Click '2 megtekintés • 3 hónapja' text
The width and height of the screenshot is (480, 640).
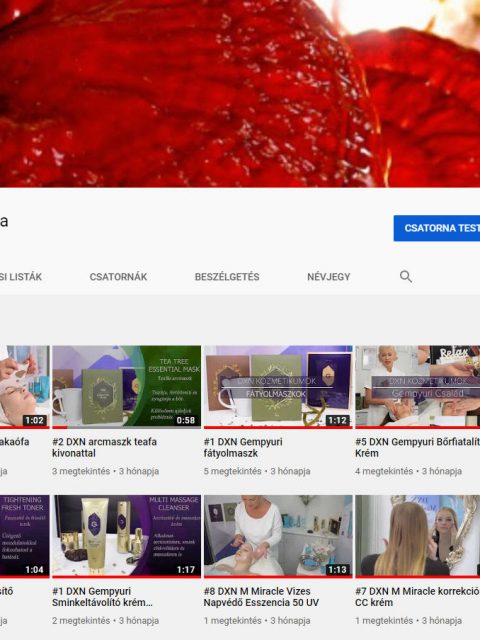coord(105,620)
